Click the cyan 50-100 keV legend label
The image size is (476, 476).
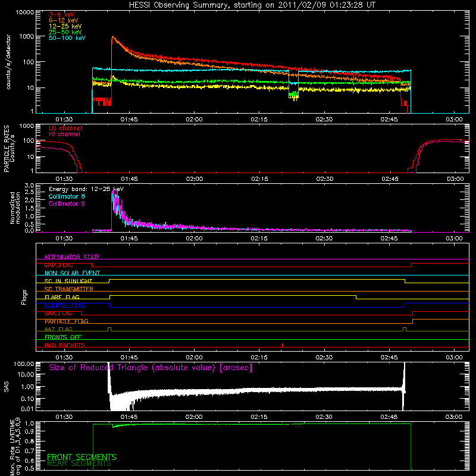click(x=67, y=38)
